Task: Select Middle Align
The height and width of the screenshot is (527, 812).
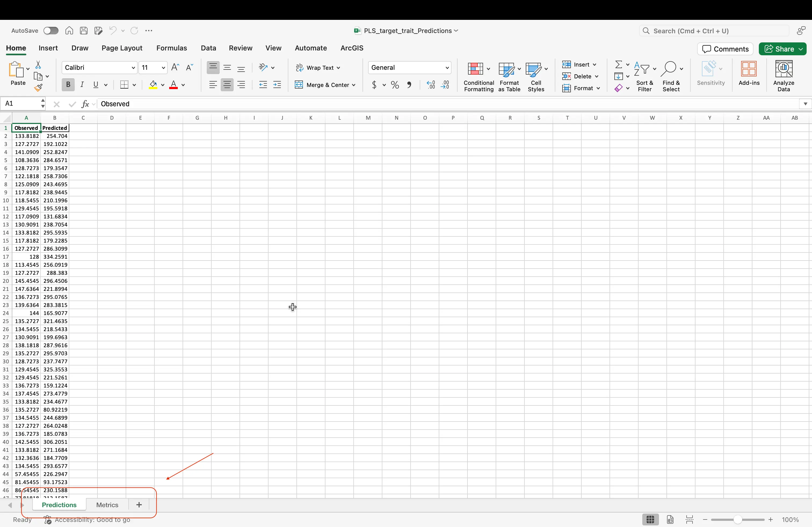Action: (227, 68)
